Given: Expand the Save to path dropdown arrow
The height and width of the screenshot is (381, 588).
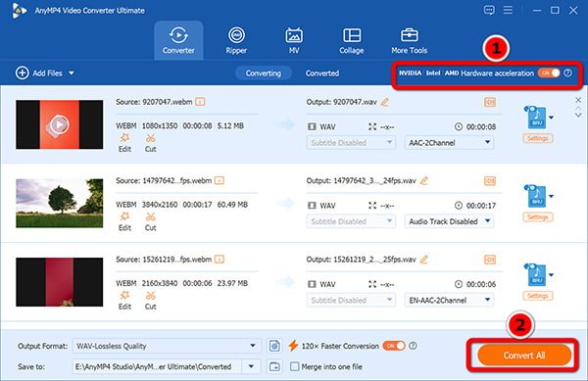Looking at the screenshot, I should (x=251, y=366).
